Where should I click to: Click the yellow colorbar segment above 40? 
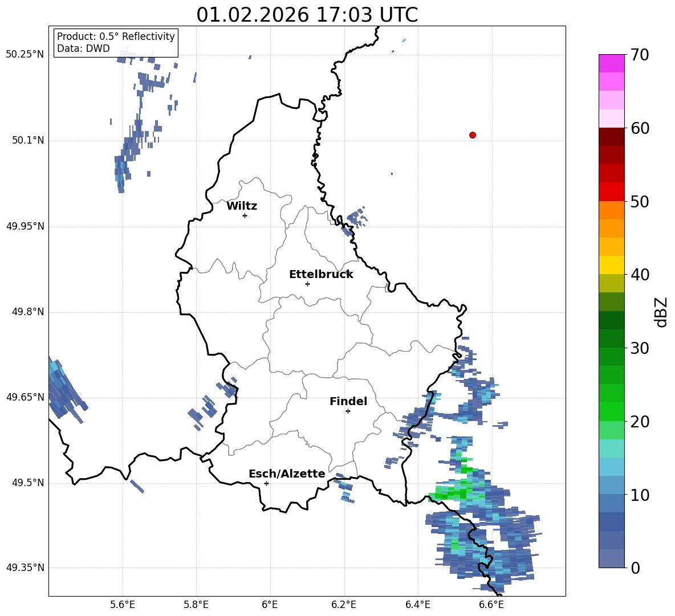tap(611, 265)
